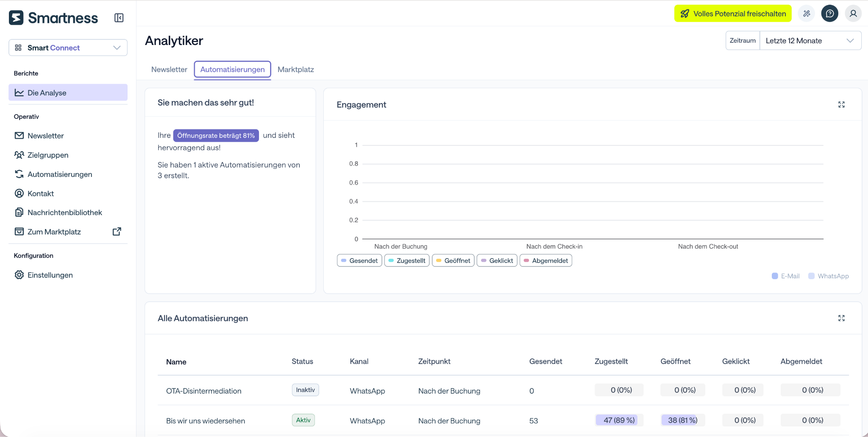Switch to the Newsletter tab
Image resolution: width=868 pixels, height=437 pixels.
pyautogui.click(x=169, y=70)
